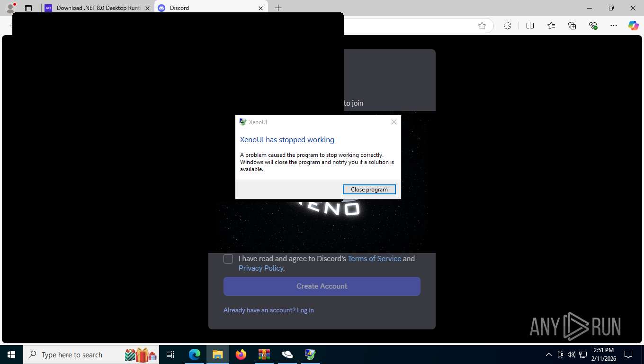644x364 pixels.
Task: Open the notification center icon
Action: (628, 355)
